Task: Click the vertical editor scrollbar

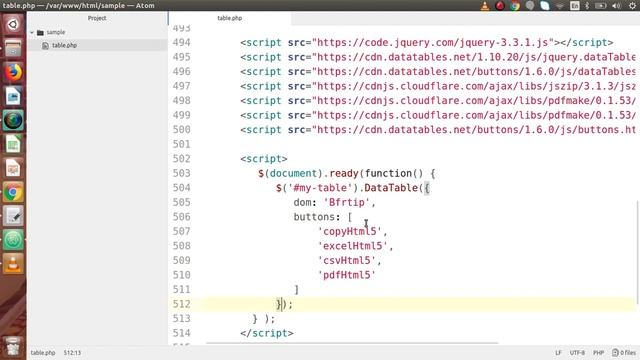Action: pyautogui.click(x=637, y=252)
